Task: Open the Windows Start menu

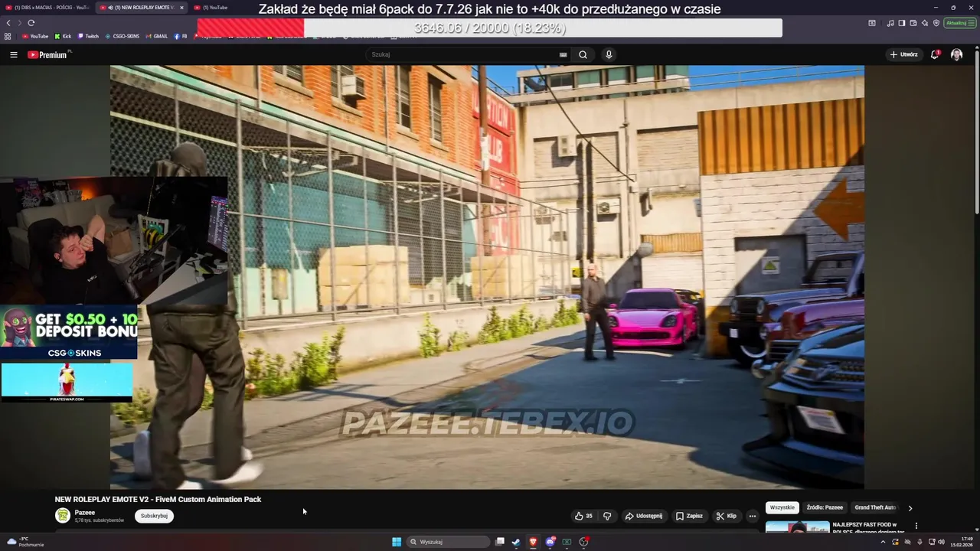Action: [x=396, y=542]
